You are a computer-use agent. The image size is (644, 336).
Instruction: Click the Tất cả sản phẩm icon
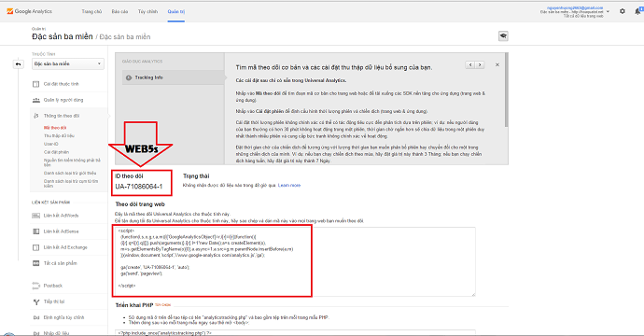click(x=36, y=263)
